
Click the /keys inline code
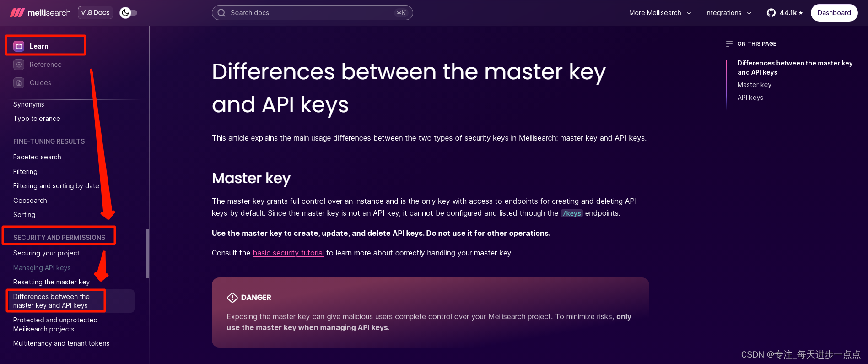571,213
